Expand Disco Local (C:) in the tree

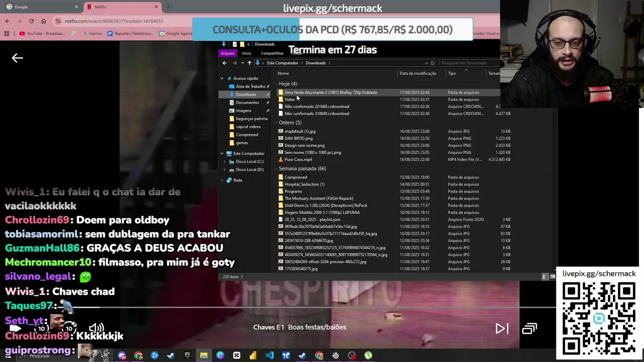224,161
